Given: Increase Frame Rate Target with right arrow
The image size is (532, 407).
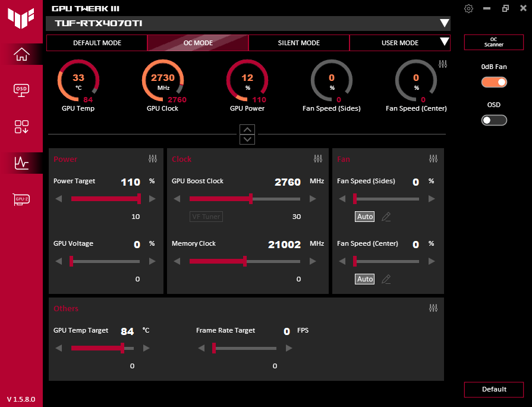Looking at the screenshot, I should pyautogui.click(x=289, y=348).
